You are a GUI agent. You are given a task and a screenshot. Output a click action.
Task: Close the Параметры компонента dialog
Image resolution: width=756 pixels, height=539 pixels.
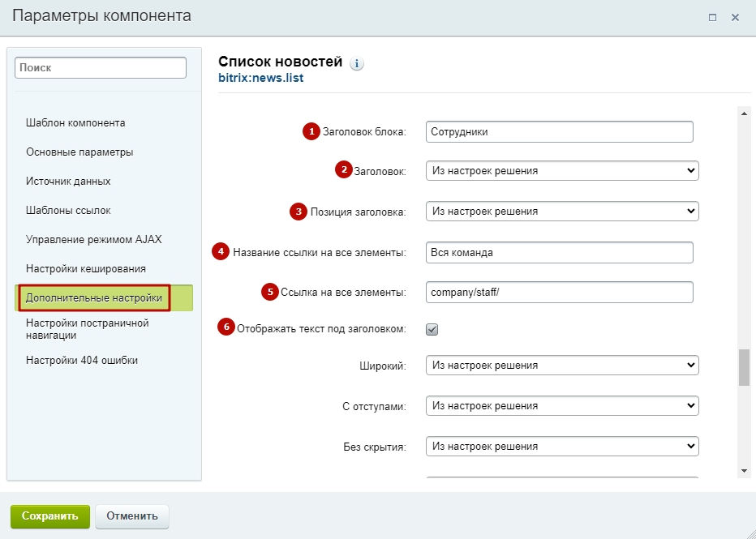(x=735, y=17)
